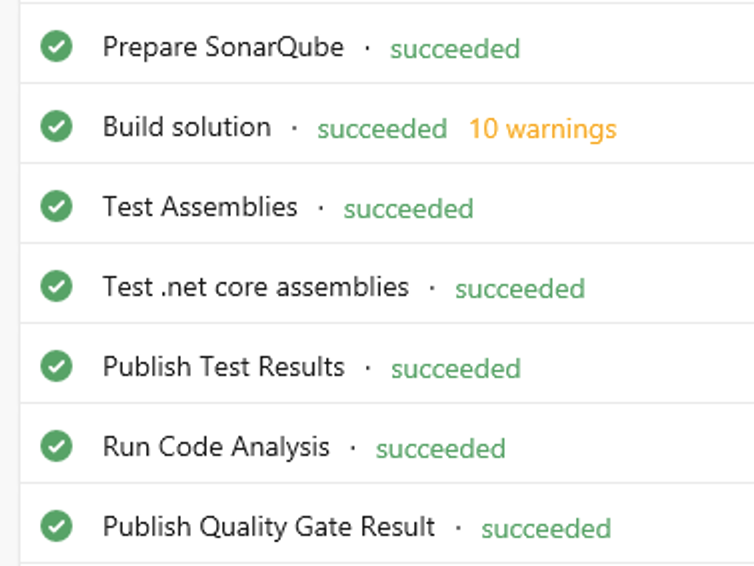Select Publish Quality Gate Result task
The width and height of the screenshot is (754, 566).
269,526
